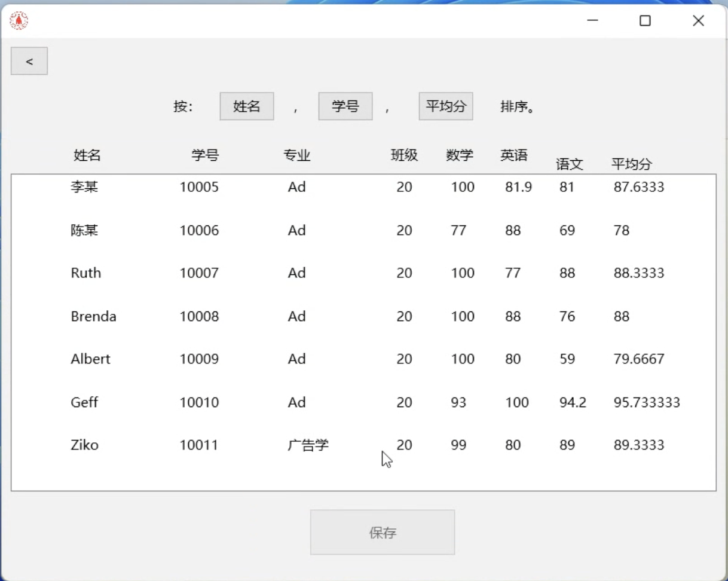Select 陈某's math score 77
Image resolution: width=728 pixels, height=581 pixels.
[458, 230]
